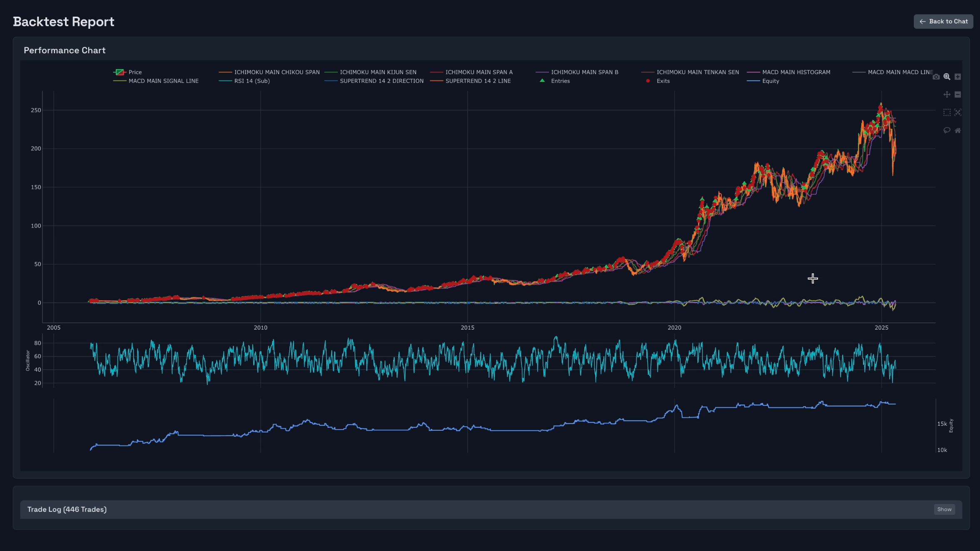
Task: Click the Show button in Trade Log
Action: pyautogui.click(x=944, y=509)
